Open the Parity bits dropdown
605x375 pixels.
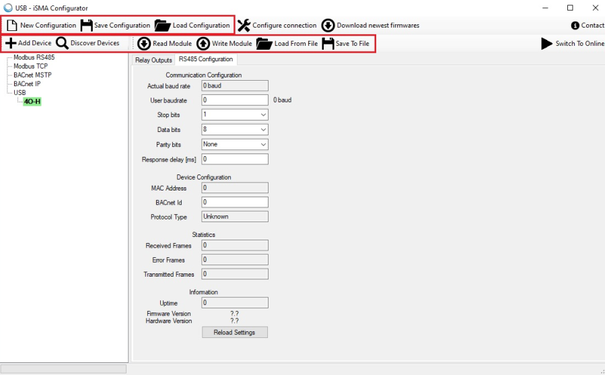coord(235,144)
